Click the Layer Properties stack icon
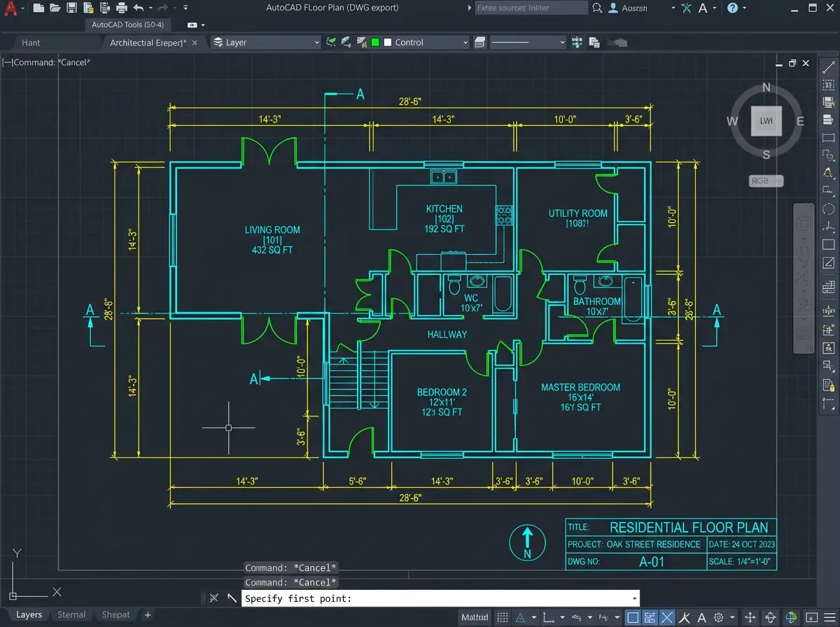 coord(219,43)
